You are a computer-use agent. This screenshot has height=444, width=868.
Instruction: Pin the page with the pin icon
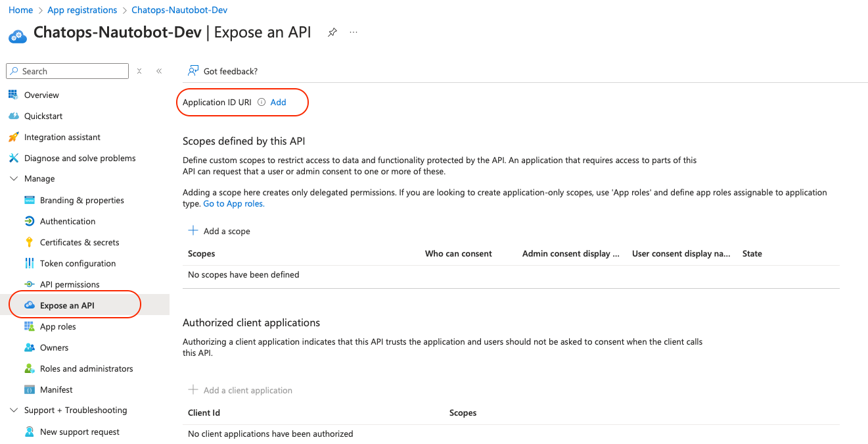[332, 32]
